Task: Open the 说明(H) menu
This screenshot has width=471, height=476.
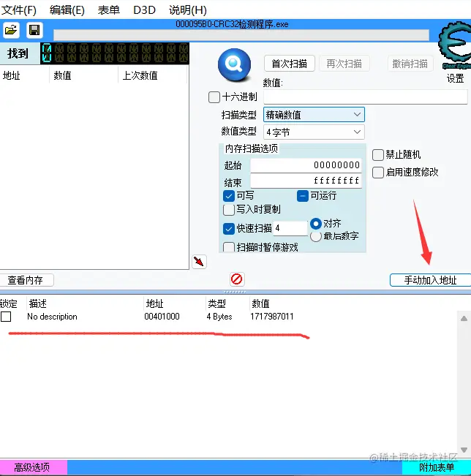Action: [x=188, y=10]
